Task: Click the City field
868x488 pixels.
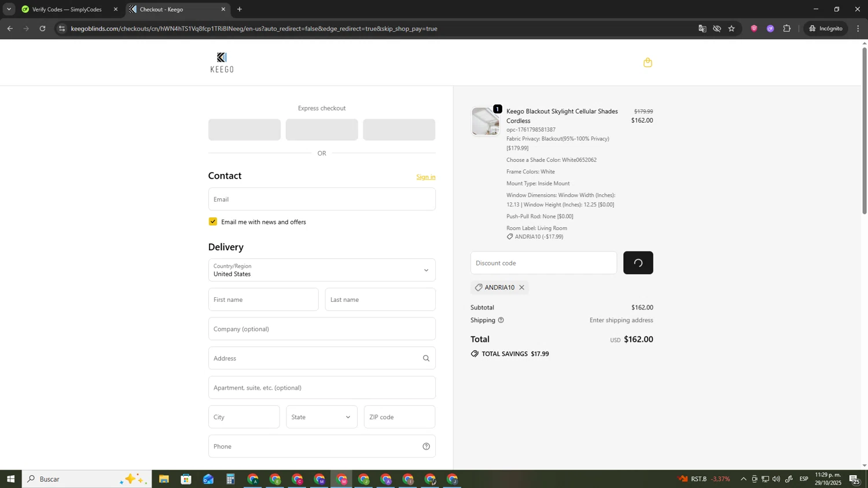Action: coord(244,417)
